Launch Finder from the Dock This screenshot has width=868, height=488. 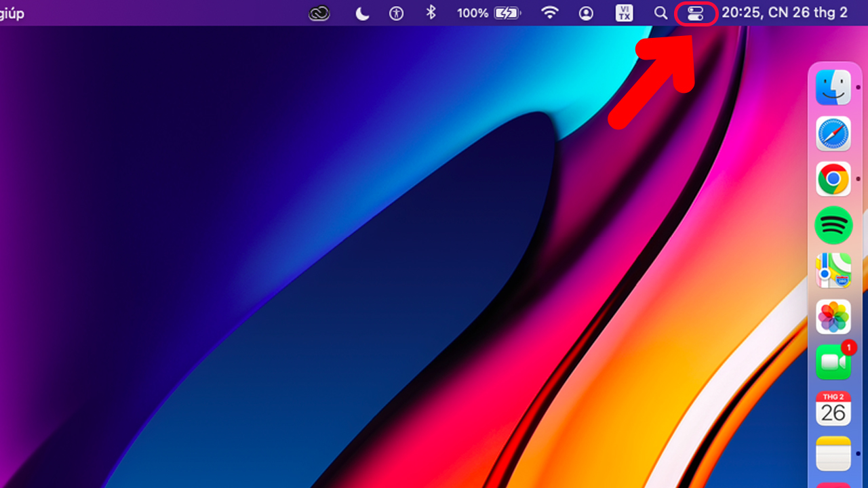tap(833, 87)
